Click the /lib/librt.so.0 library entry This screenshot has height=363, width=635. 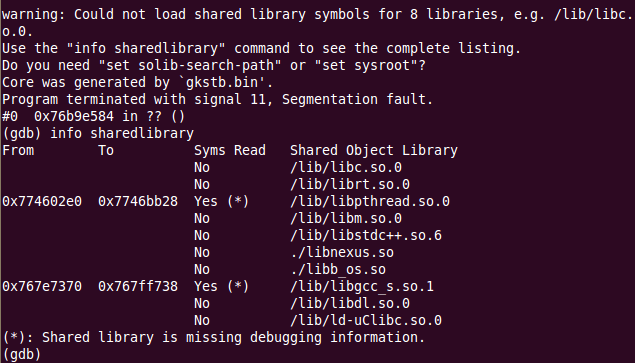(x=350, y=184)
